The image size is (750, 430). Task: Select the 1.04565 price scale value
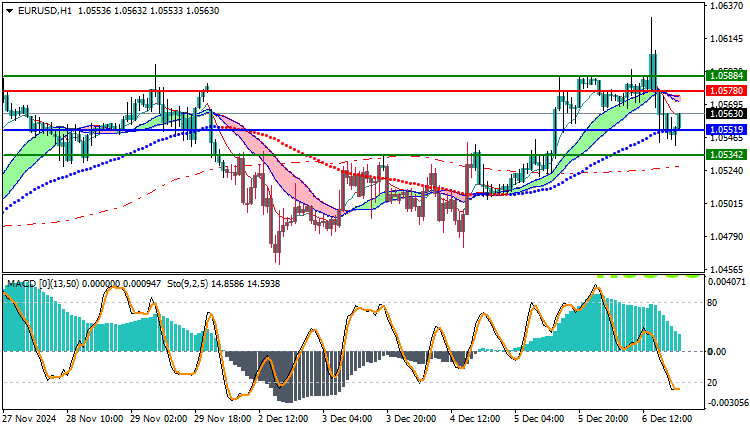pos(727,270)
